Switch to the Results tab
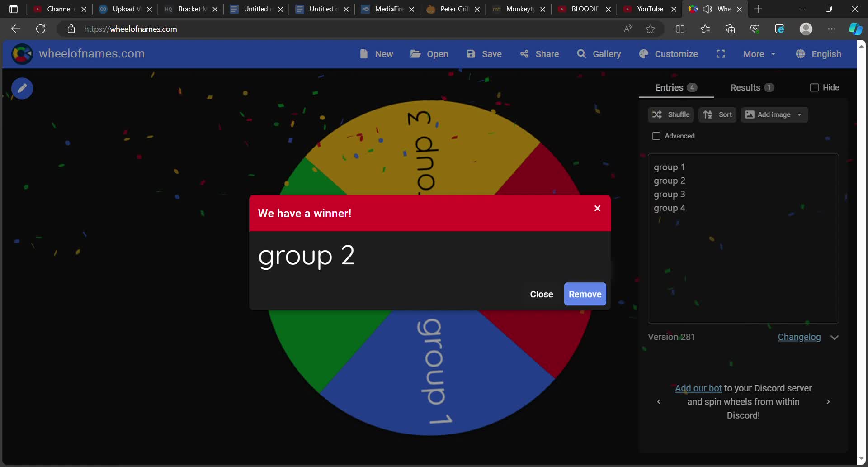 [745, 87]
